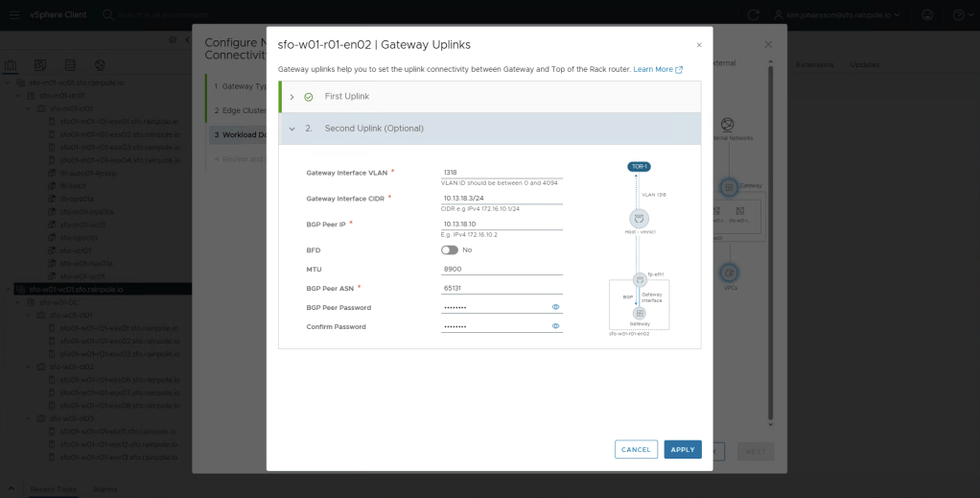
Task: Click the Apply button
Action: click(x=682, y=449)
